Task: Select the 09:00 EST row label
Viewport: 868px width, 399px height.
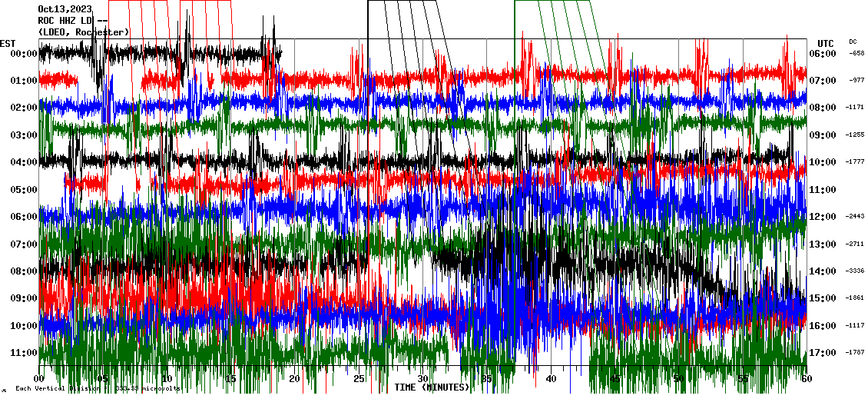Action: 23,298
